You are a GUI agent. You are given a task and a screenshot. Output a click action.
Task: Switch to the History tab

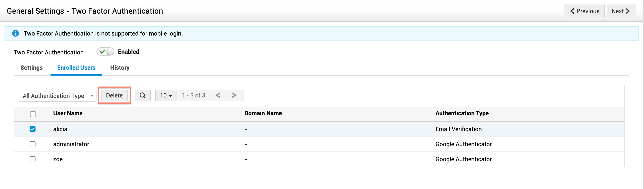[x=120, y=68]
